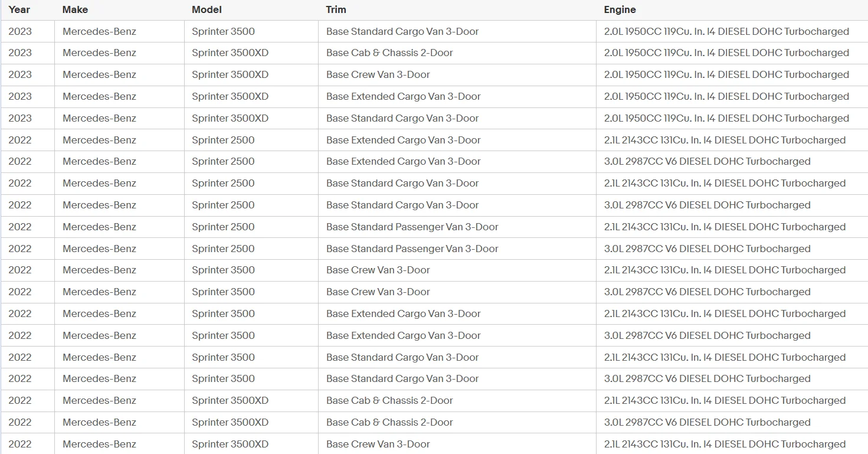
Task: Click the Engine column header
Action: click(x=620, y=9)
